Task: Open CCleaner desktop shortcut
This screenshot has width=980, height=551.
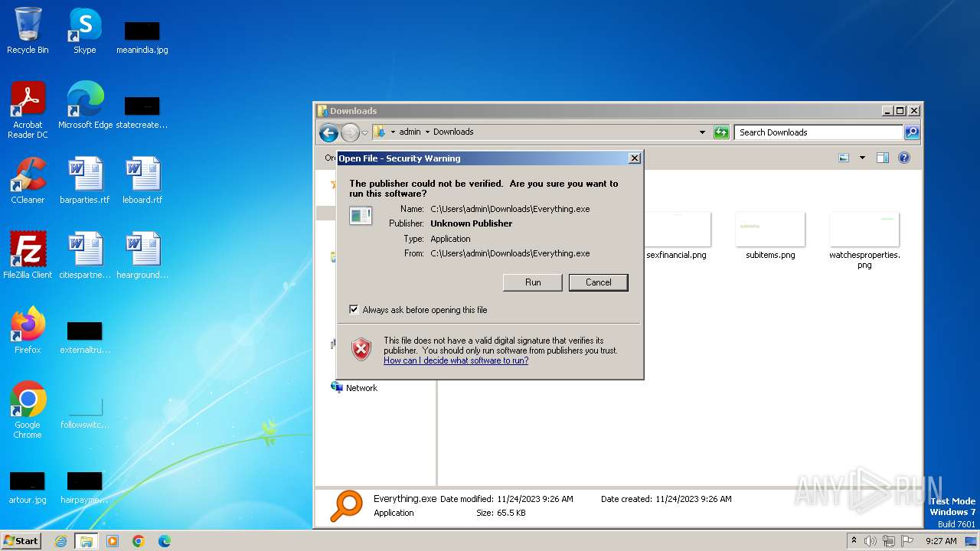Action: (28, 181)
